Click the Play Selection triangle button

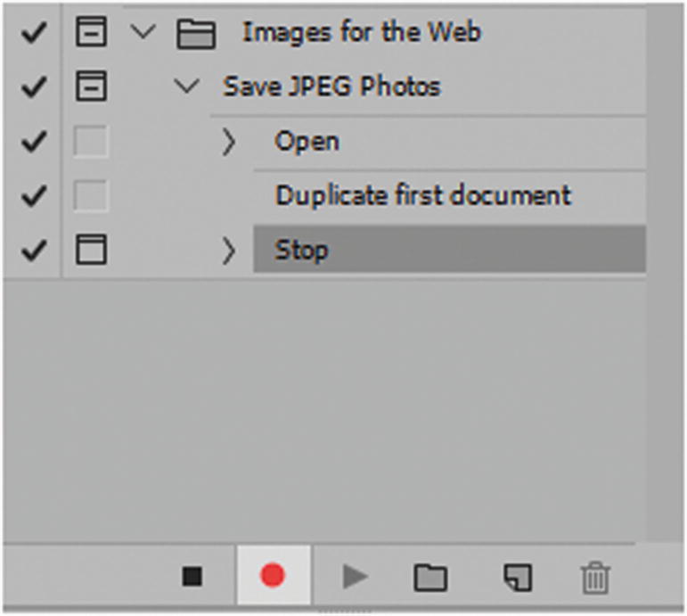click(x=356, y=577)
